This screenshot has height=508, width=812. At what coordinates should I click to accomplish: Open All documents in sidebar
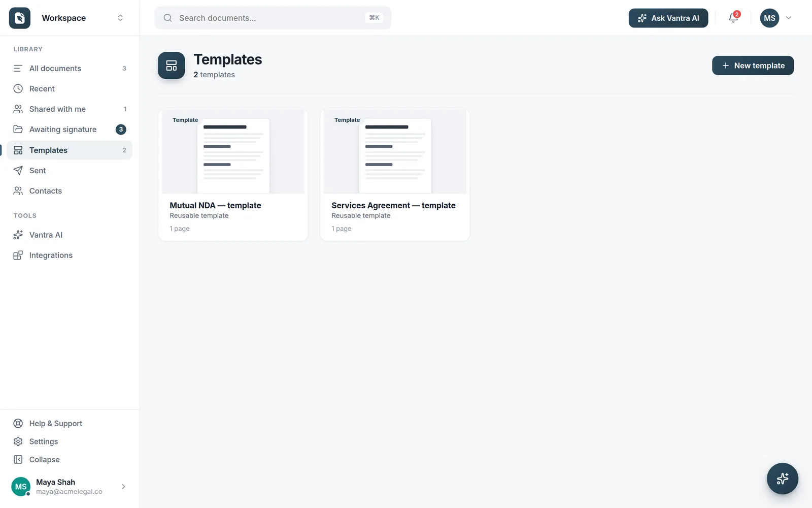[70, 69]
